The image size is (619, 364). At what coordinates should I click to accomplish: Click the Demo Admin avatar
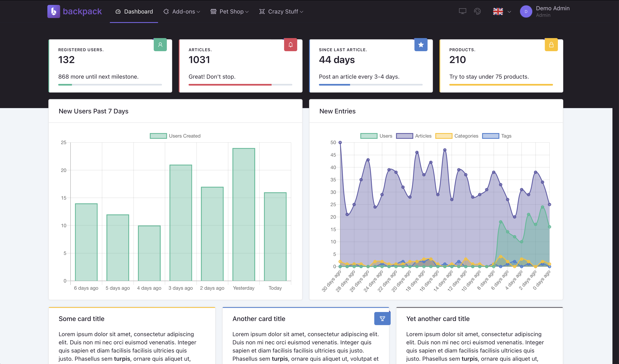point(526,11)
